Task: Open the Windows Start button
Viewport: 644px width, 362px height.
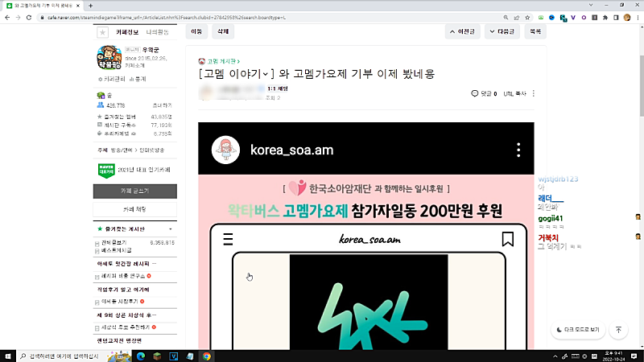Action: click(8, 356)
